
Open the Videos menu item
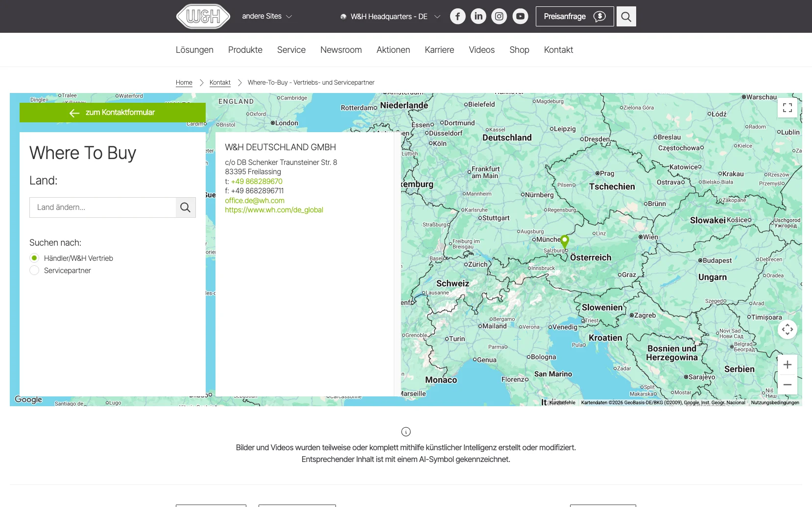tap(482, 50)
